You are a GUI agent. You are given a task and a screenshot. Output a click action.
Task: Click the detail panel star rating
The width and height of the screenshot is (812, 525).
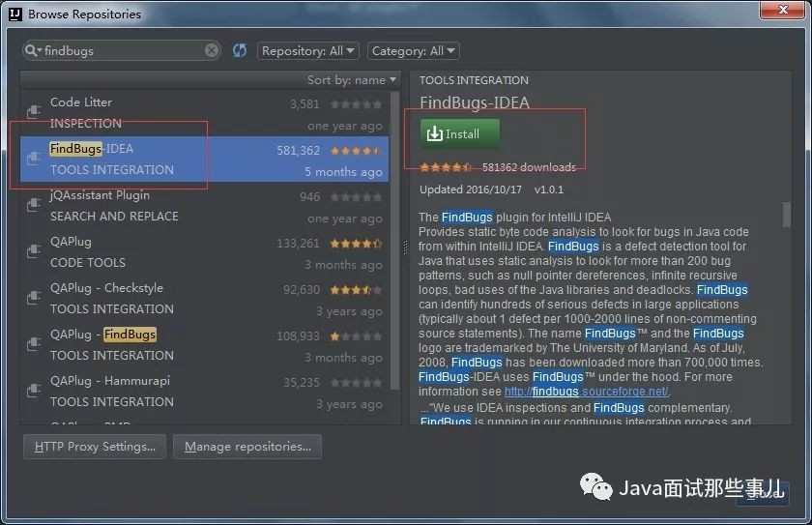coord(446,167)
